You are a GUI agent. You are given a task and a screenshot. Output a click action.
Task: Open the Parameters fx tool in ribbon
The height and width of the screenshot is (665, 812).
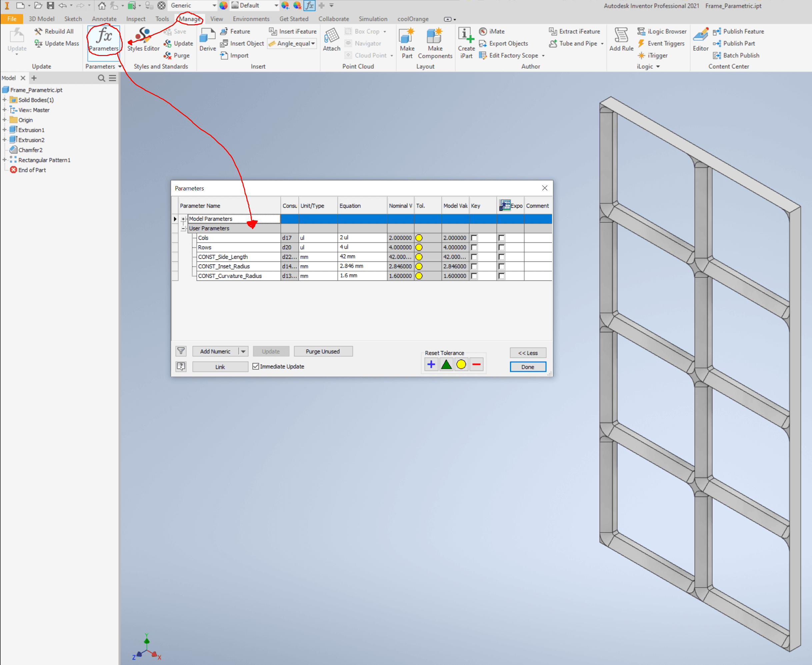point(103,39)
